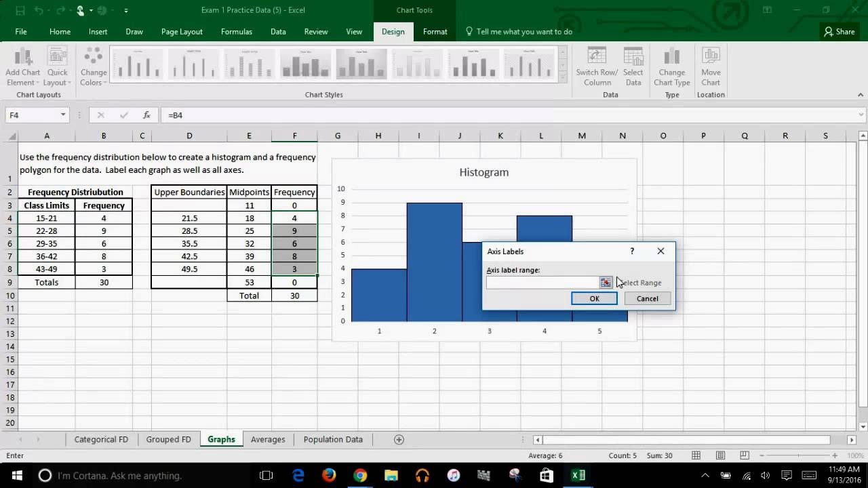
Task: Click Cancel in Axis Labels dialog
Action: tap(647, 299)
